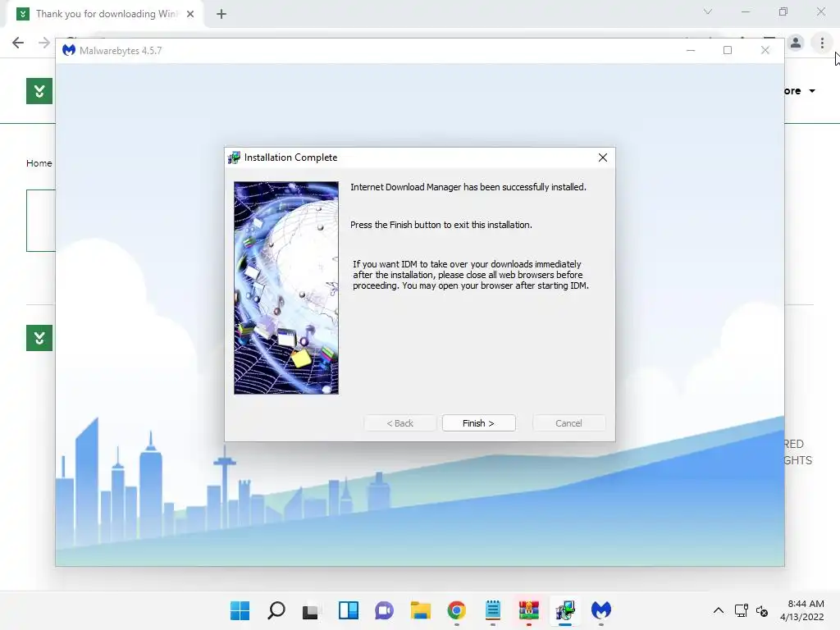
Task: Restore down the Chrome browser window
Action: [x=783, y=11]
